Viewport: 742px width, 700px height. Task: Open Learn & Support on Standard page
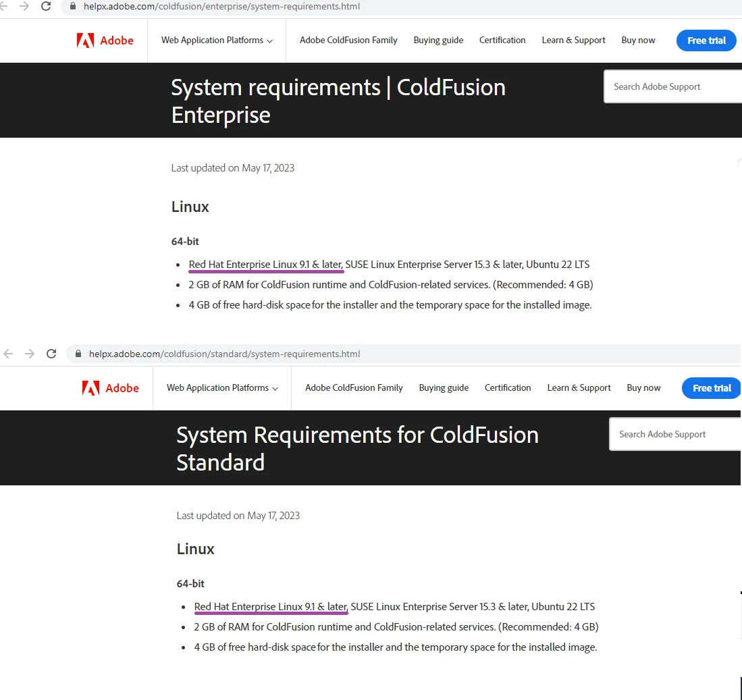click(x=579, y=388)
